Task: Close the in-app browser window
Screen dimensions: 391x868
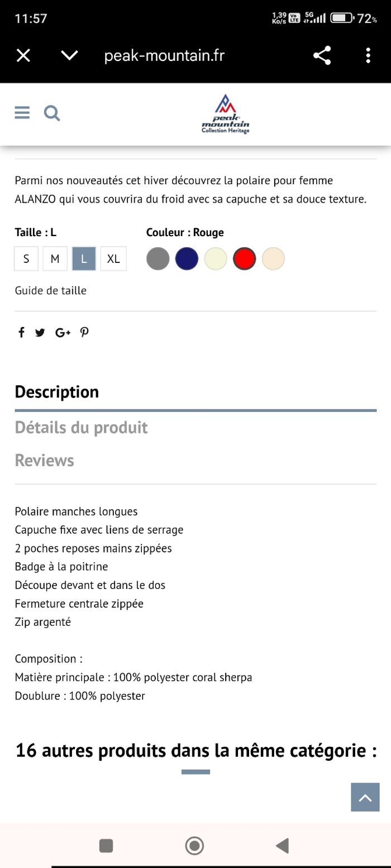Action: click(x=23, y=55)
